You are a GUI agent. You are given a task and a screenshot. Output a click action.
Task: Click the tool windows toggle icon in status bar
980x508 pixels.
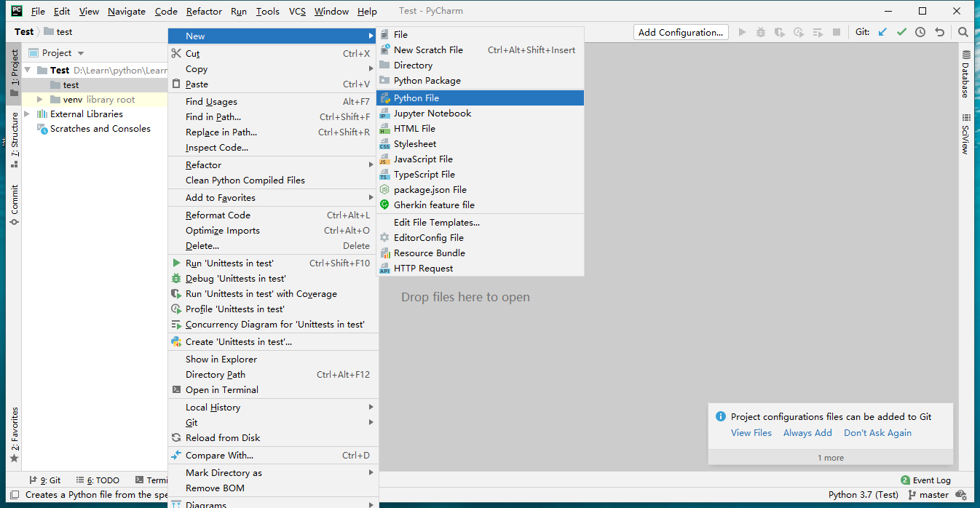[x=14, y=495]
